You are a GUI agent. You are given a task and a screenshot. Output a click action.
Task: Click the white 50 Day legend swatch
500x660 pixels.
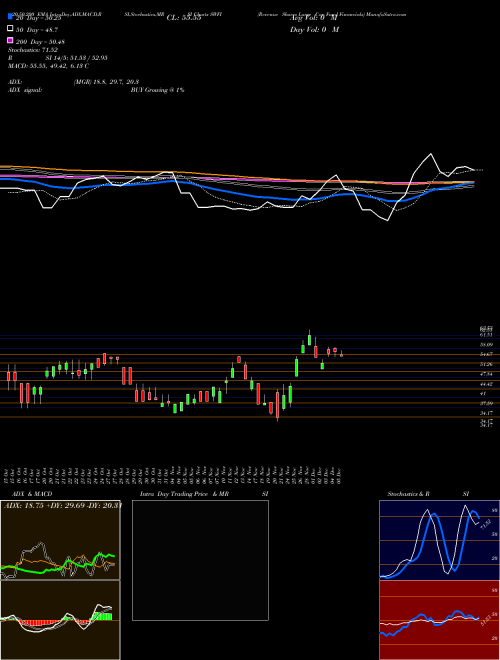click(x=10, y=29)
